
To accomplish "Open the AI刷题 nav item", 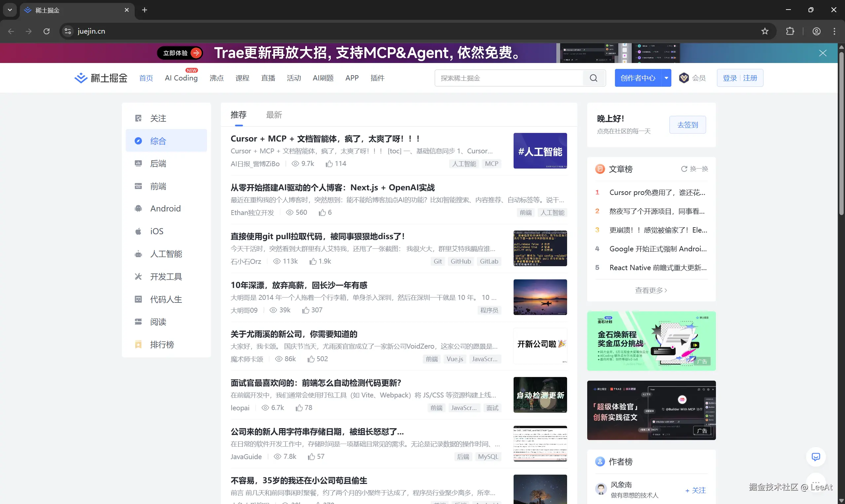I will (x=323, y=78).
